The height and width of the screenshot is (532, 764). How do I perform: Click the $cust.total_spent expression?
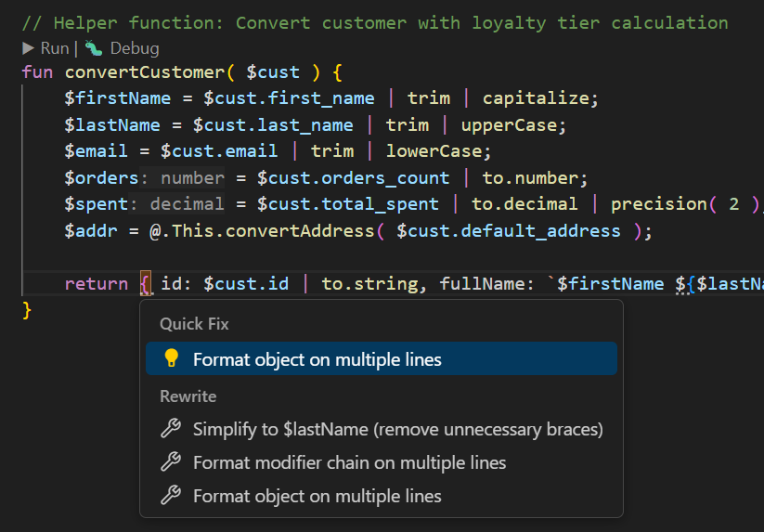[348, 203]
